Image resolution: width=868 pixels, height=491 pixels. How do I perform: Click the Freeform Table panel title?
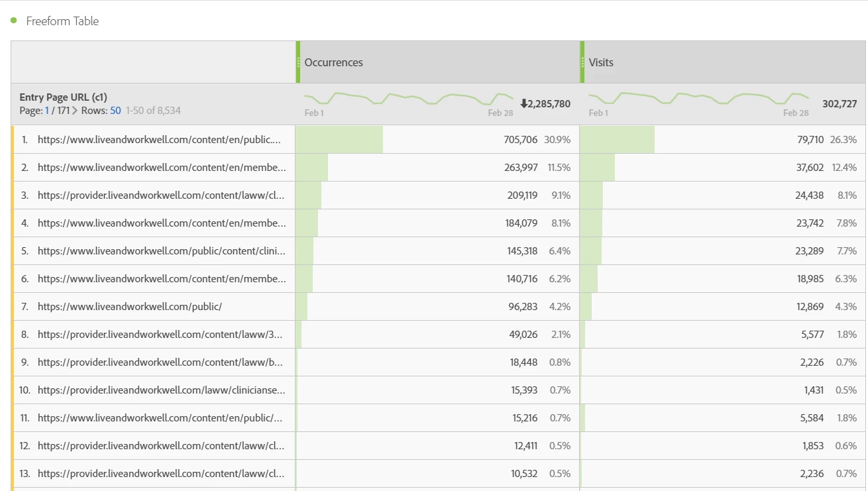pos(62,21)
